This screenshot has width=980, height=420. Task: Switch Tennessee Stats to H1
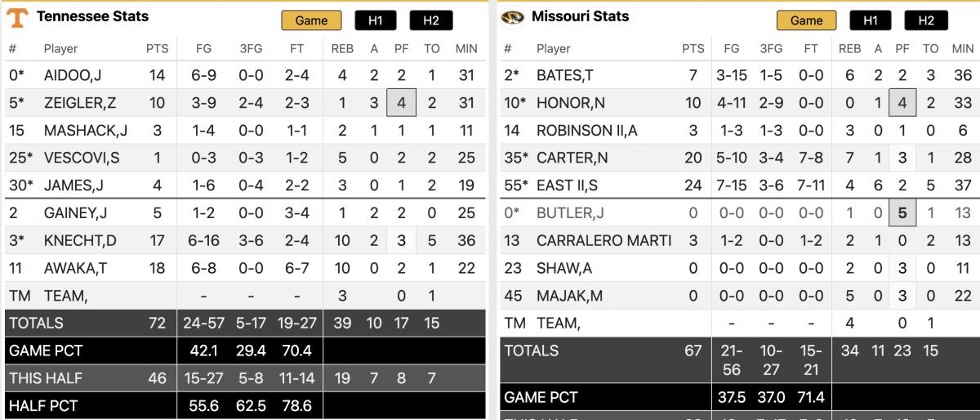tap(376, 20)
